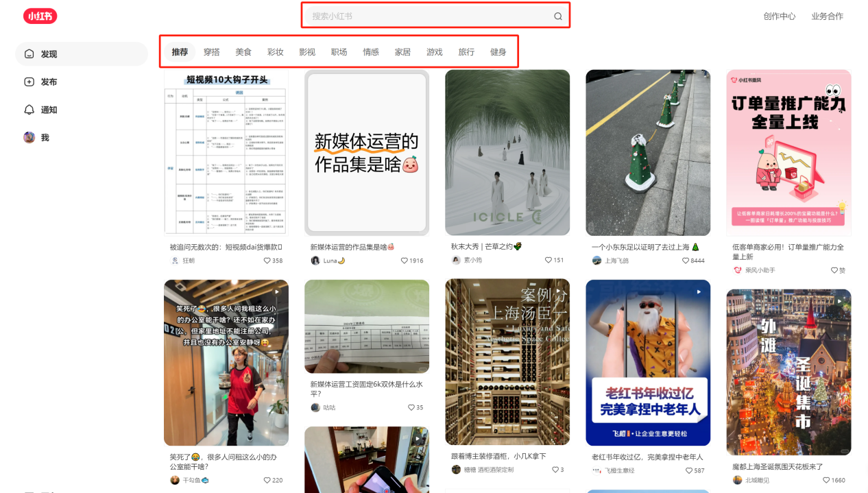This screenshot has height=493, width=868.
Task: Open 外滩圣诞集市 video thumbnail
Action: [x=789, y=372]
